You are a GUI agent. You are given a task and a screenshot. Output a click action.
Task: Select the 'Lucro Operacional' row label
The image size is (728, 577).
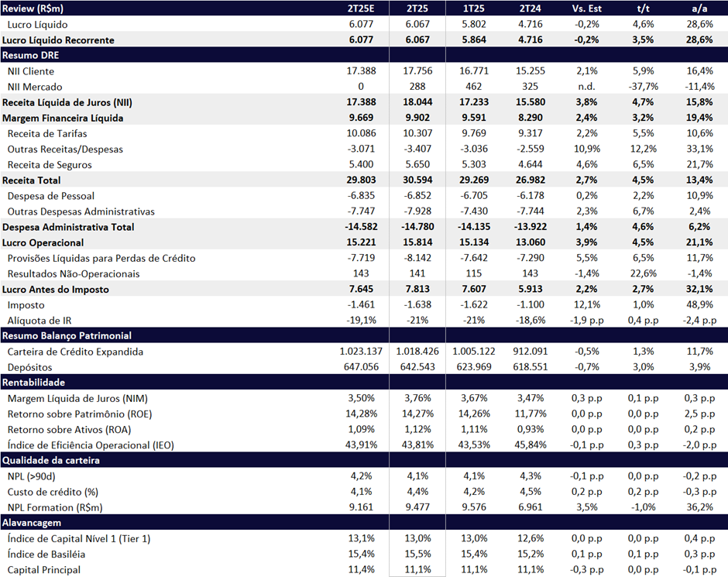(43, 242)
